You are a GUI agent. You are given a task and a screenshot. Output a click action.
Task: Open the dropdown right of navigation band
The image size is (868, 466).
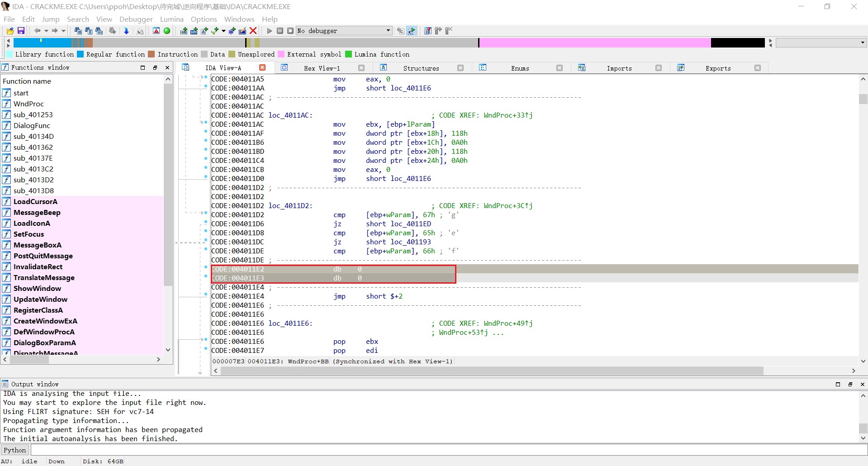tap(863, 43)
